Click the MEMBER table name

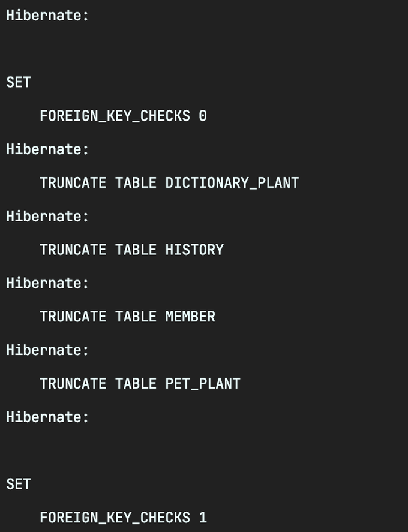(190, 317)
